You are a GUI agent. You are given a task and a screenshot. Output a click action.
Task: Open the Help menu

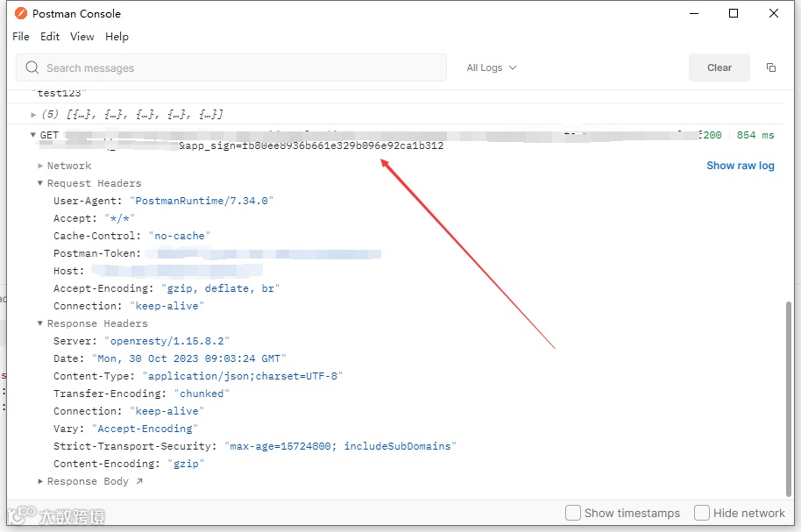117,37
